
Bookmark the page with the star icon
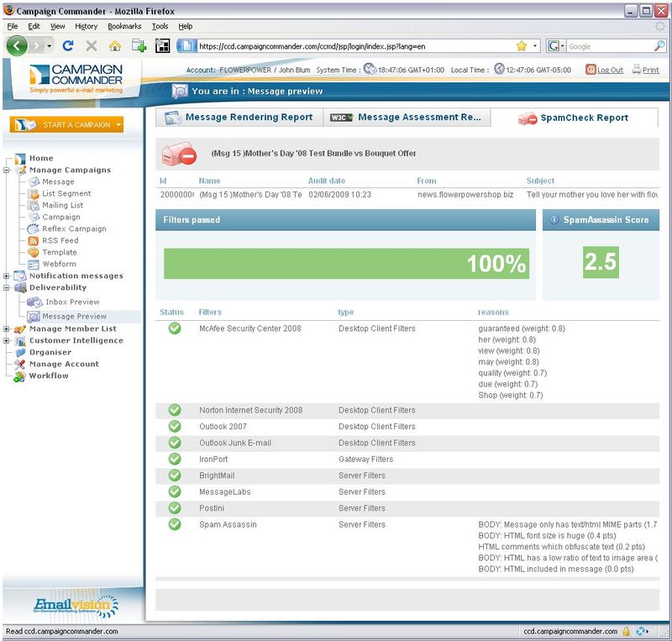pyautogui.click(x=521, y=46)
